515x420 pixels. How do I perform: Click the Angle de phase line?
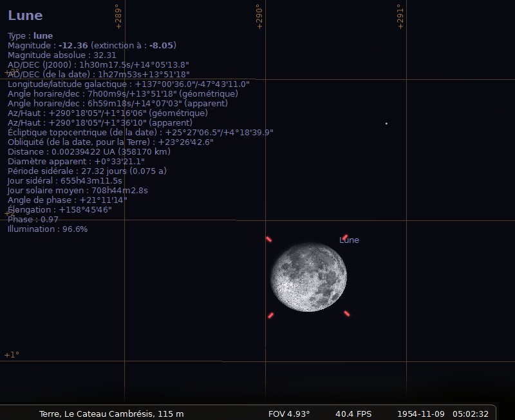68,200
